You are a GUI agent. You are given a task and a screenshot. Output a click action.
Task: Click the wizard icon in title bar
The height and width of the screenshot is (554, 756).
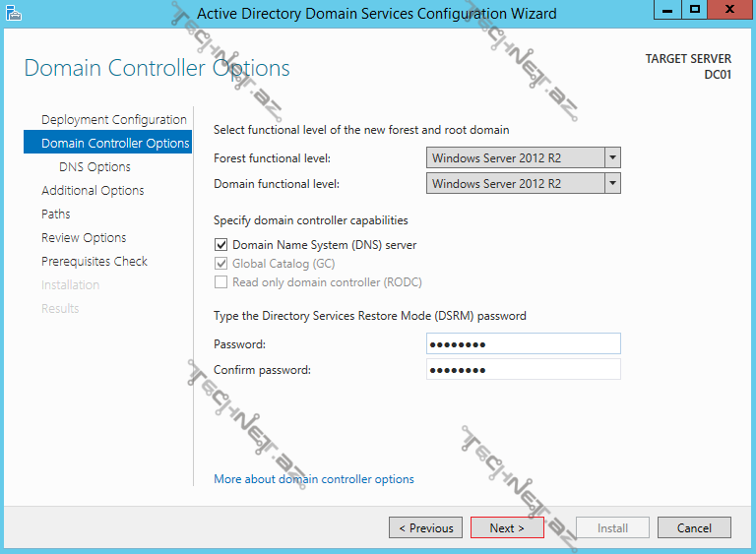point(13,13)
